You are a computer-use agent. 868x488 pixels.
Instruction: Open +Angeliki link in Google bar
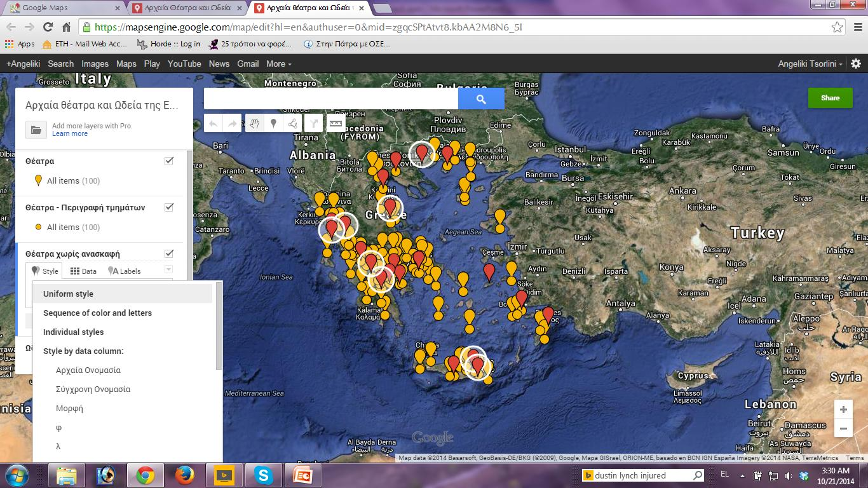(23, 64)
